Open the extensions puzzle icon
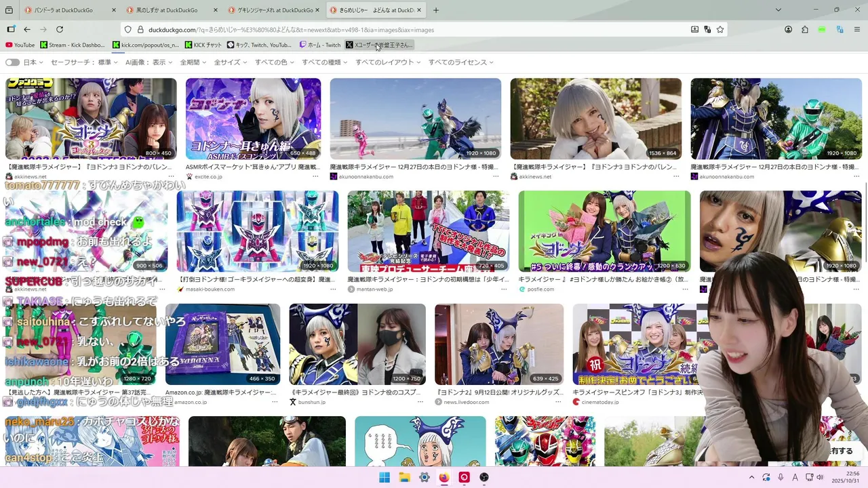Screen dimensions: 868x488 pyautogui.click(x=805, y=29)
